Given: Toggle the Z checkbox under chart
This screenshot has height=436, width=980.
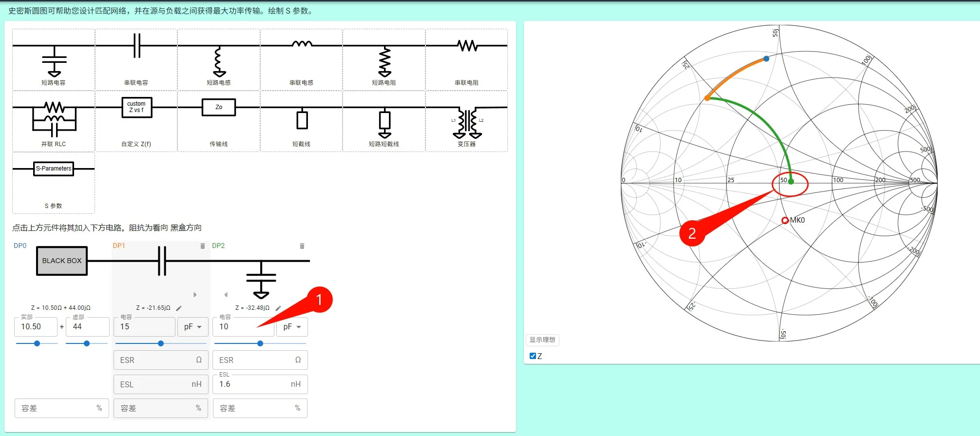Looking at the screenshot, I should click(533, 356).
